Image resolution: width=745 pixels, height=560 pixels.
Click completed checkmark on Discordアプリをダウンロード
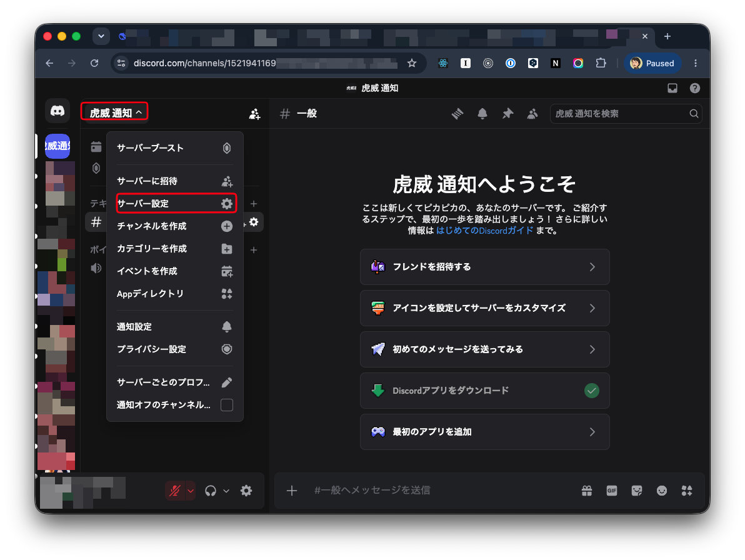591,391
